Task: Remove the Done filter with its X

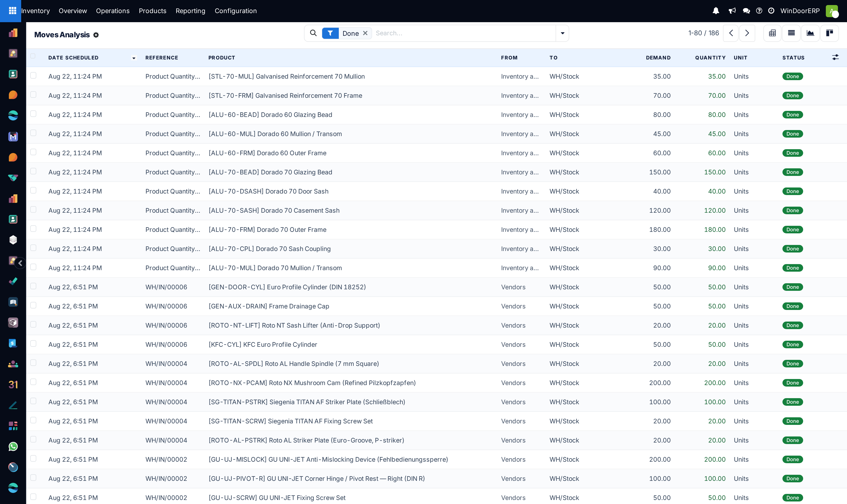Action: 365,33
